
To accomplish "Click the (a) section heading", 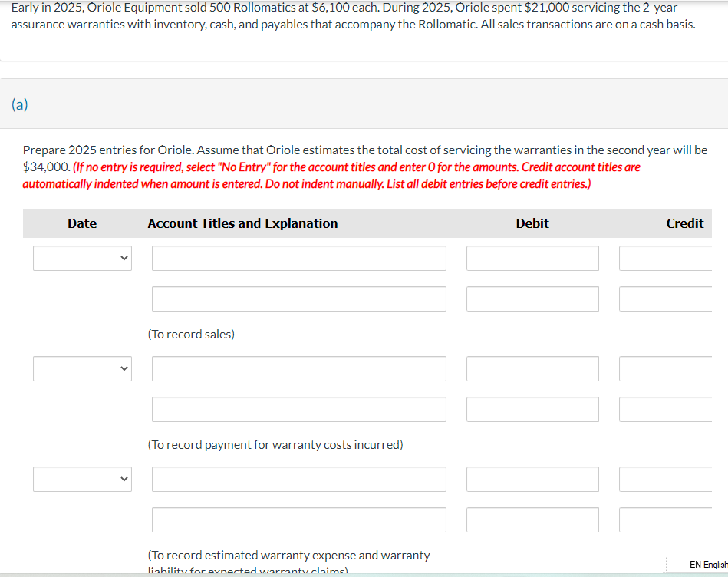I will [x=19, y=104].
